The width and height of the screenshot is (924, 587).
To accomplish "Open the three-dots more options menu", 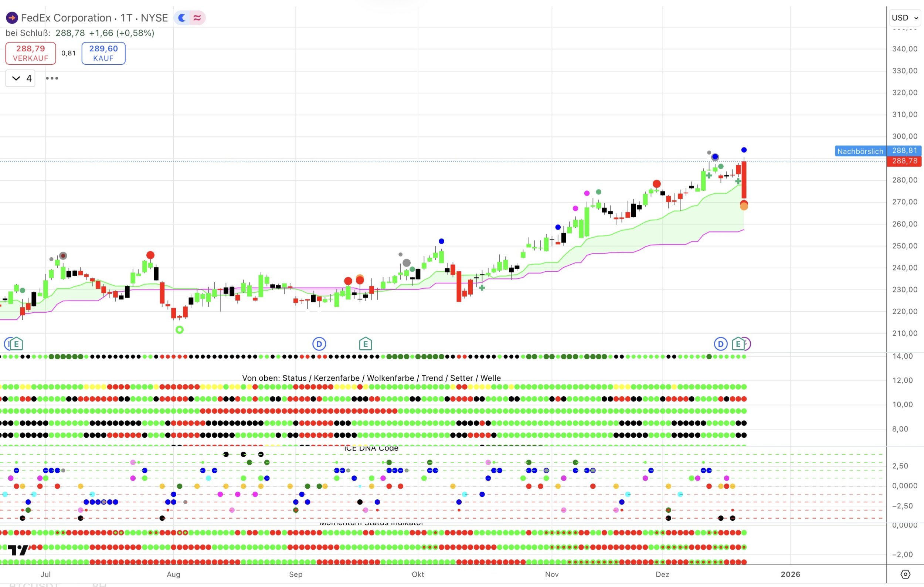I will point(52,78).
